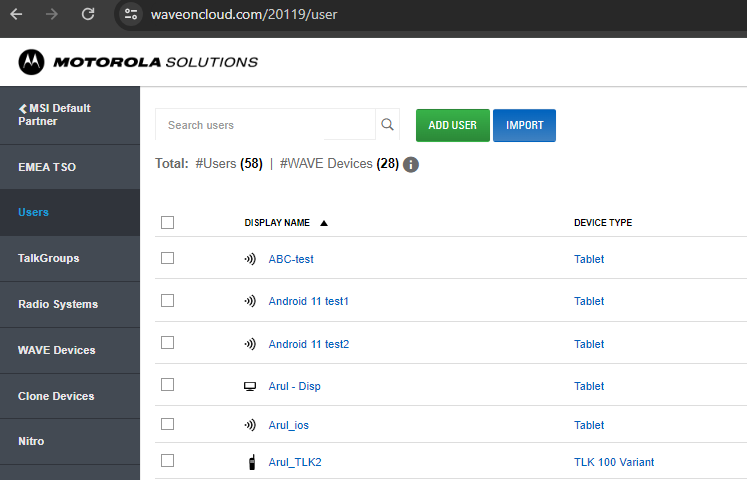Open the Arul_ios user link
The width and height of the screenshot is (747, 480).
[x=289, y=425]
